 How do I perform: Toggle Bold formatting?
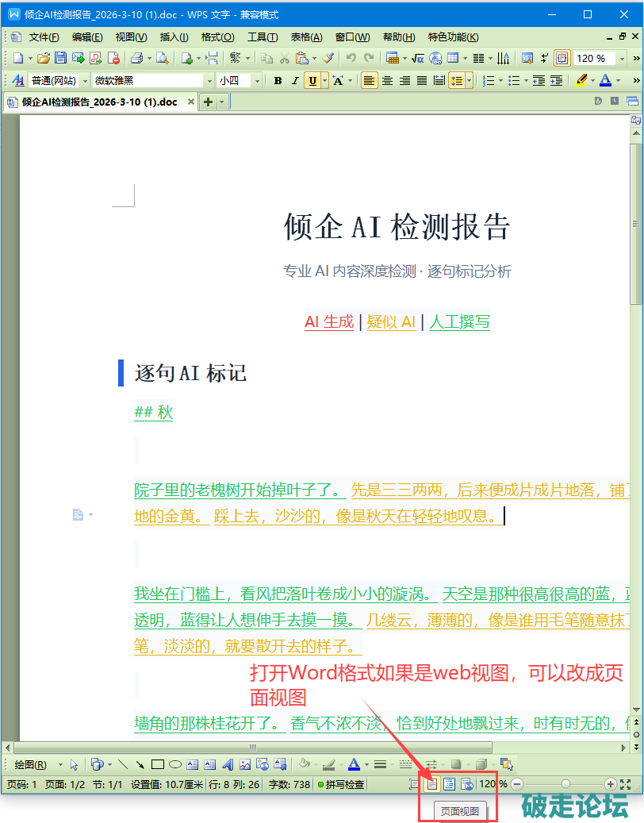(278, 80)
